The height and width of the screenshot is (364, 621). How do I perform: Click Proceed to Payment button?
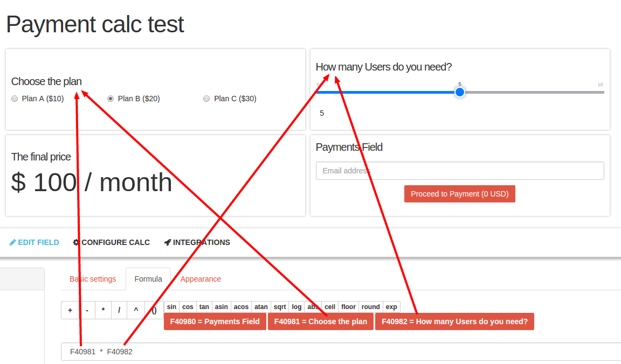459,194
